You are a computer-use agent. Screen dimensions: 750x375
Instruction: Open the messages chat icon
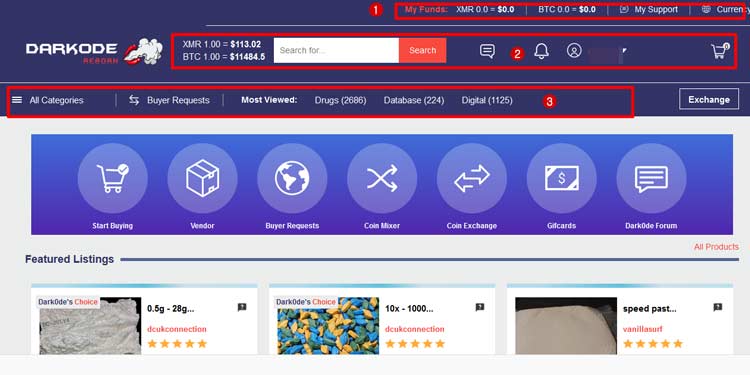[x=487, y=51]
